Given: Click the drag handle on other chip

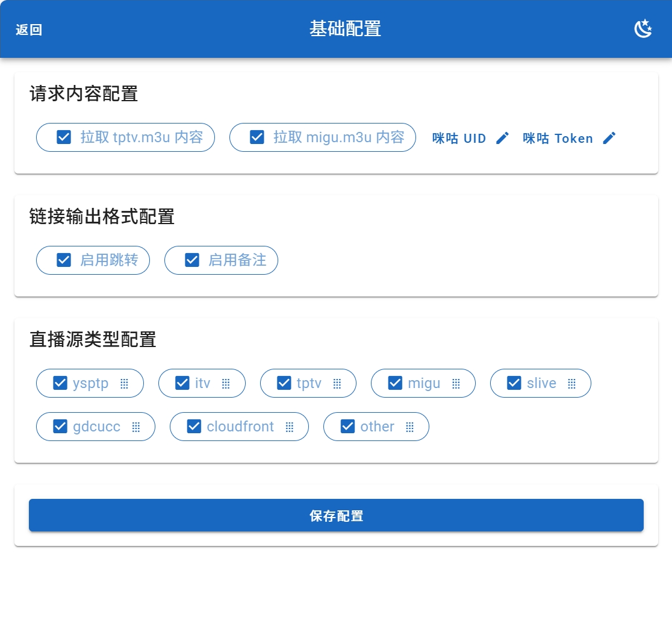Looking at the screenshot, I should pyautogui.click(x=410, y=427).
